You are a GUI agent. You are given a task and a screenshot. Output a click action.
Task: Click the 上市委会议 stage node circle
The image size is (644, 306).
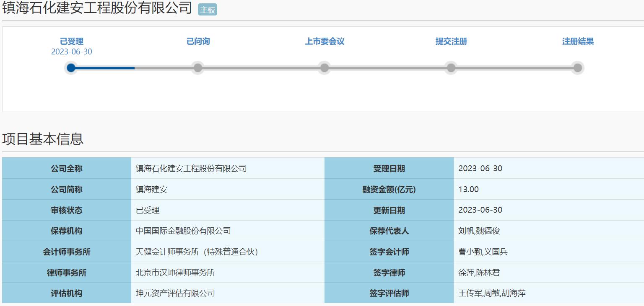324,68
